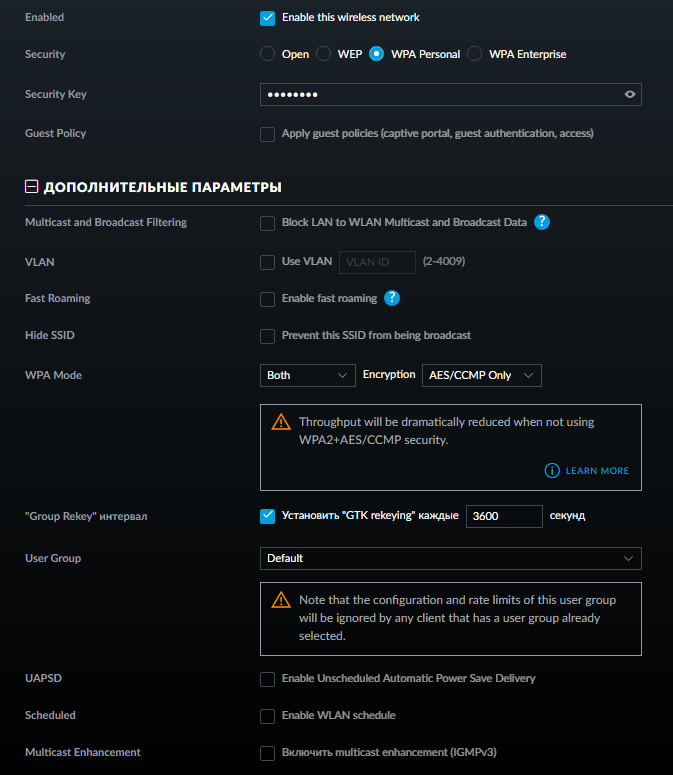Click the LEARN MORE info icon

click(x=552, y=471)
